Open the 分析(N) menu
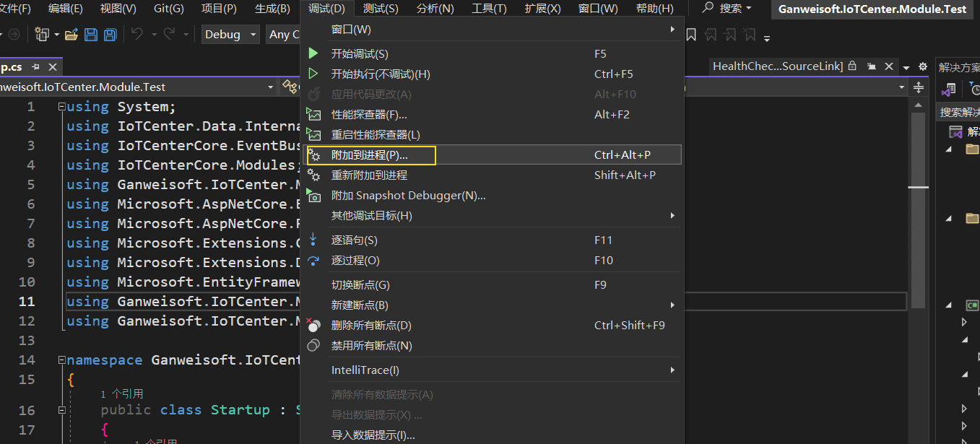 [435, 9]
